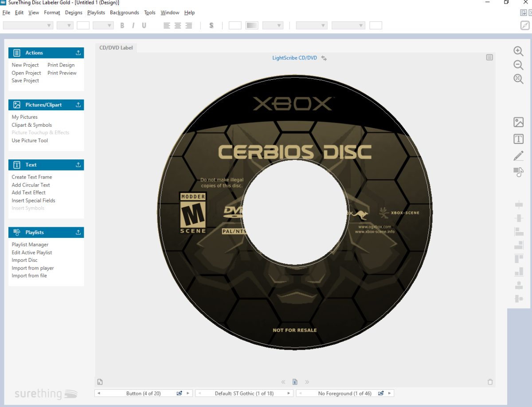Toggle align left text button
The width and height of the screenshot is (532, 407).
[167, 26]
